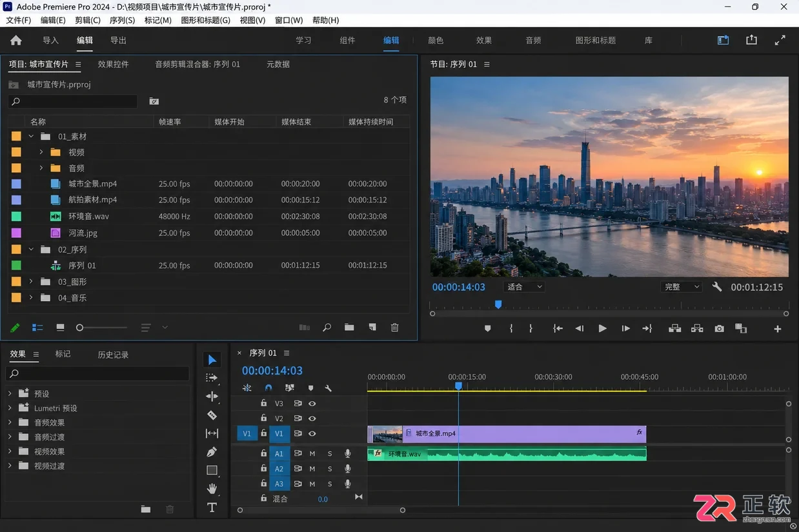Viewport: 799px width, 532px height.
Task: Select the Ripple Edit tool
Action: tap(212, 397)
